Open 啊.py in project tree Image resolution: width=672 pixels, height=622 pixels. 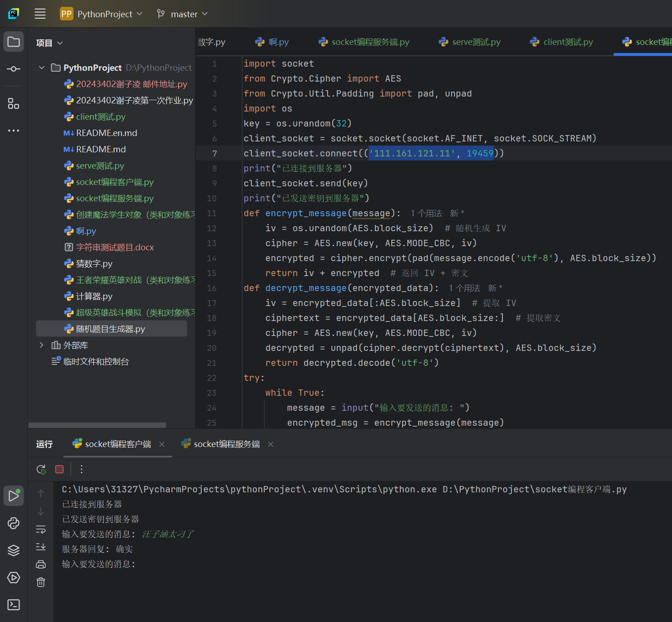(80, 231)
